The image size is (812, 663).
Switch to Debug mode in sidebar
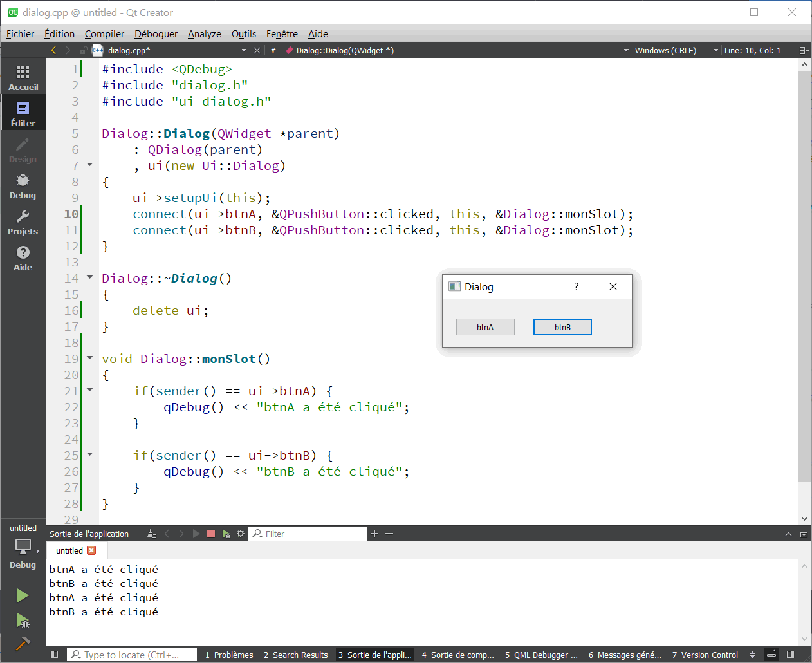[23, 185]
